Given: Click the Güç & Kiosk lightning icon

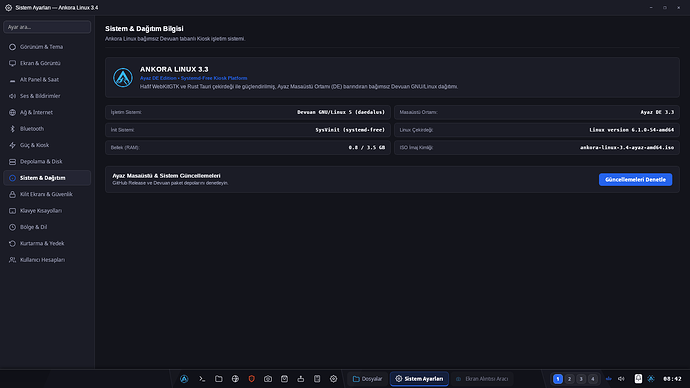Looking at the screenshot, I should (x=12, y=145).
